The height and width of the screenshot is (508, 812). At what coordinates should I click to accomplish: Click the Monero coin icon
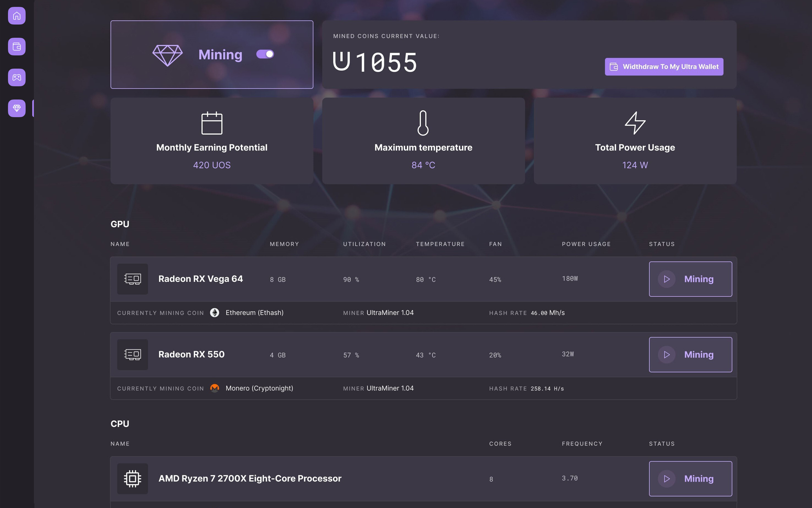tap(215, 388)
